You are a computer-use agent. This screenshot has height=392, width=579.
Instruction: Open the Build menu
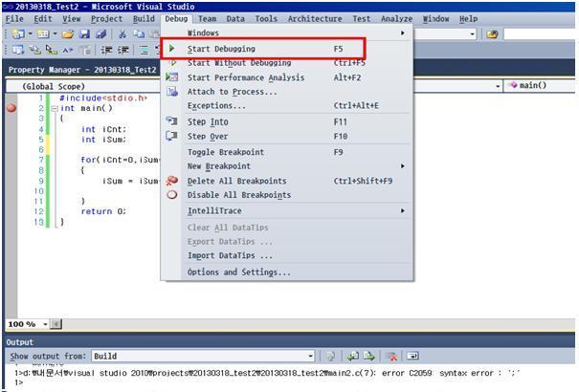tap(144, 19)
